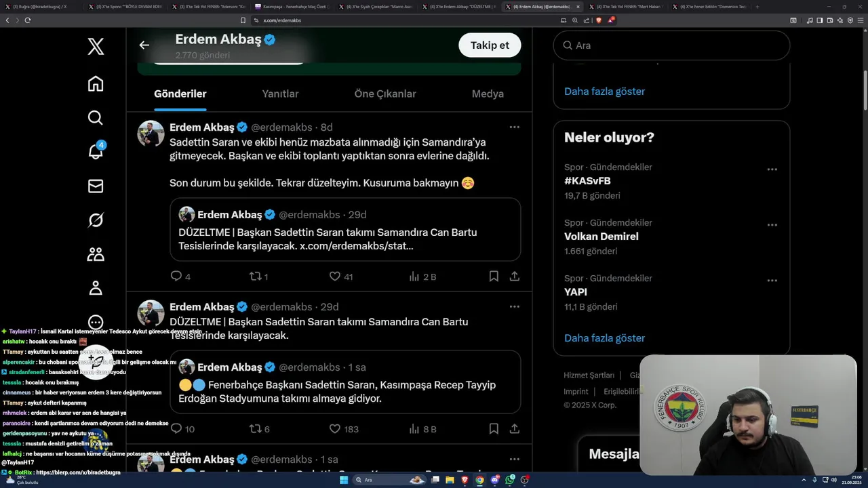Screen dimensions: 868x488
Task: Open the browser zoom magnifier icon
Action: point(575,20)
